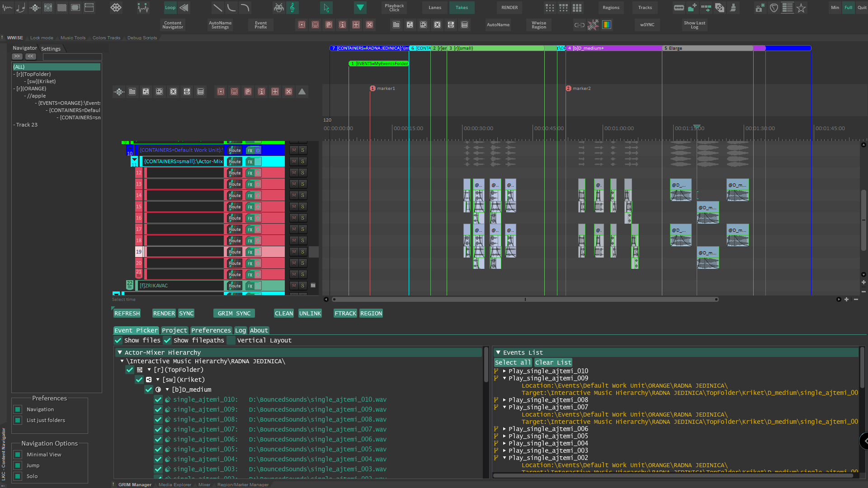Image resolution: width=868 pixels, height=488 pixels.
Task: Click the add folder plus icon
Action: tap(692, 8)
